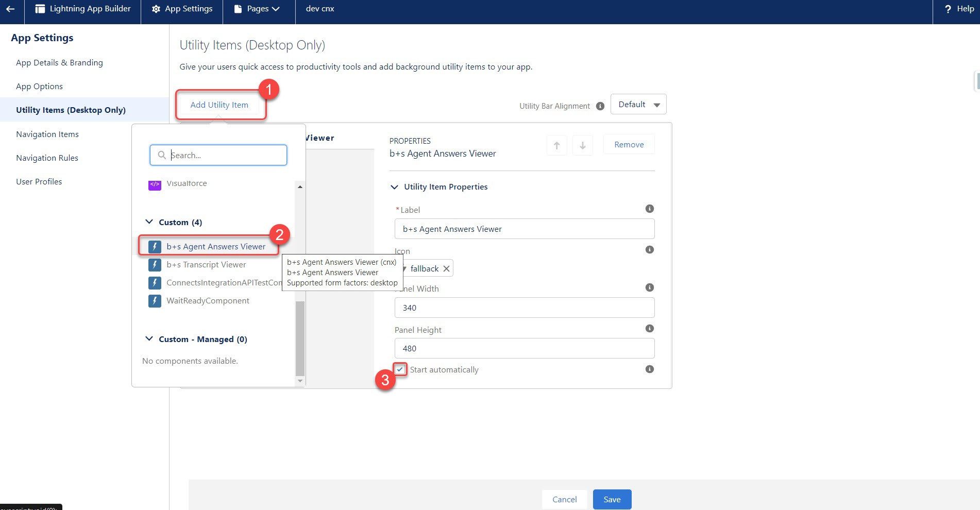Click the move up arrow button

(556, 145)
